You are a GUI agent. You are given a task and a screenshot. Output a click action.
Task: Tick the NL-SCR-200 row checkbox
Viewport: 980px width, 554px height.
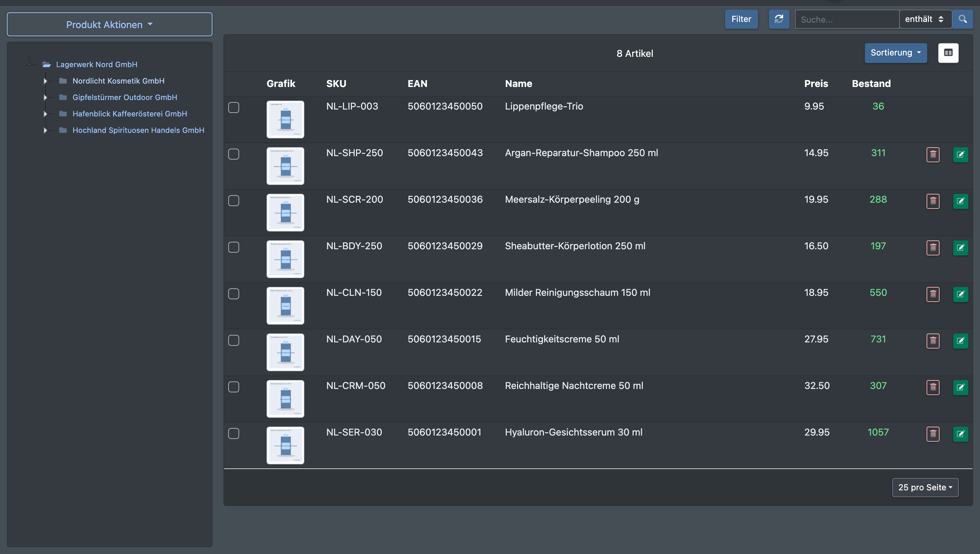(234, 201)
